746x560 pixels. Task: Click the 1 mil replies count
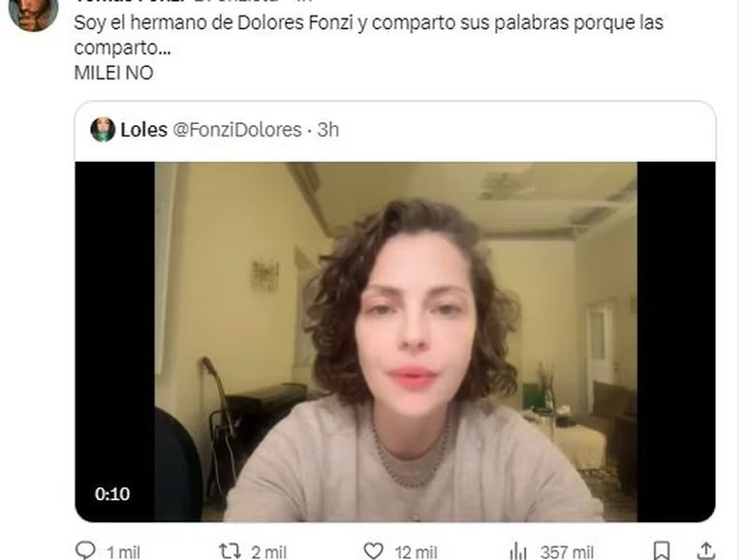[x=123, y=552]
